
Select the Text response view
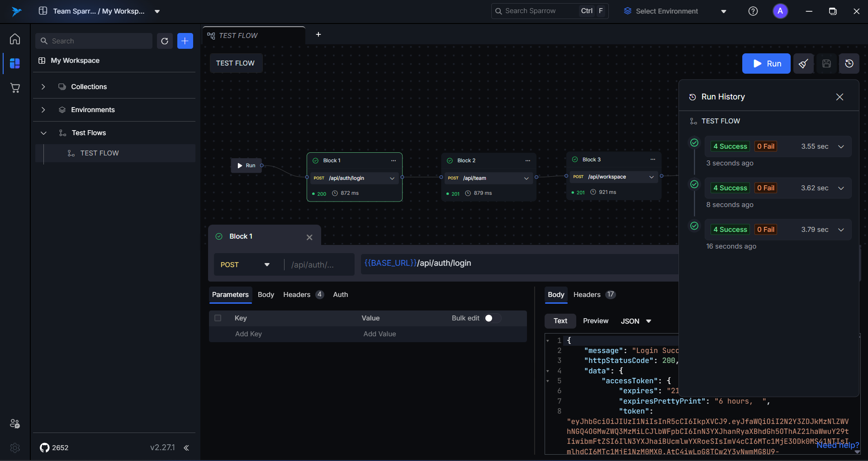560,321
